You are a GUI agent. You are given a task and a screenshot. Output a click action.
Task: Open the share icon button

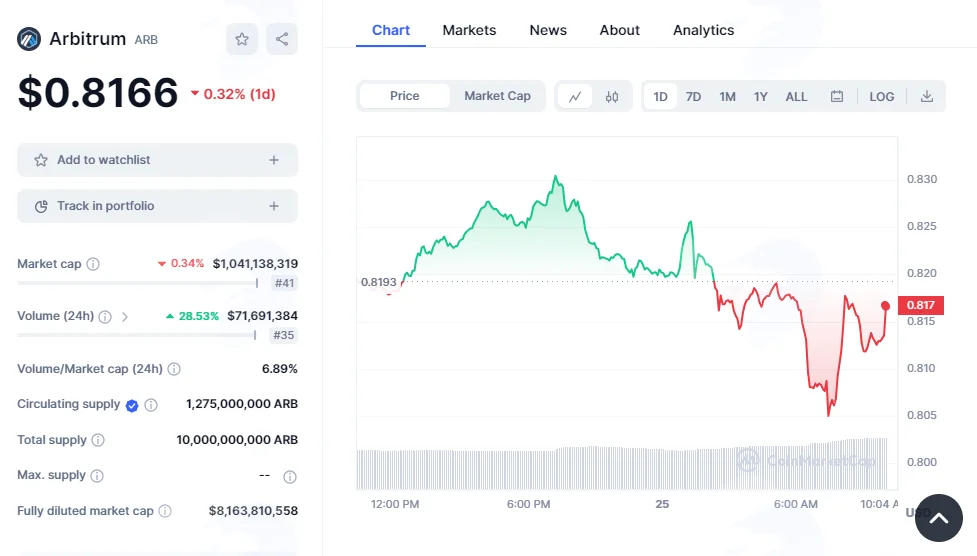pos(282,39)
